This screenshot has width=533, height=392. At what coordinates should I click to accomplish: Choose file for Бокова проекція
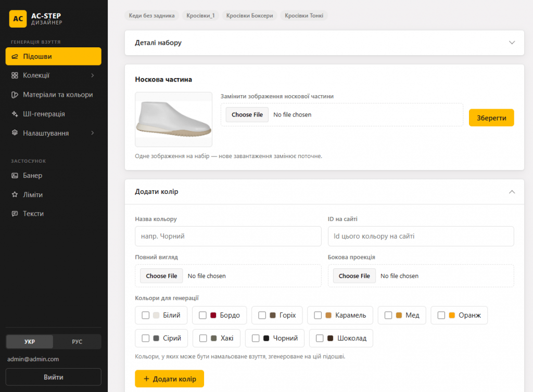(354, 276)
